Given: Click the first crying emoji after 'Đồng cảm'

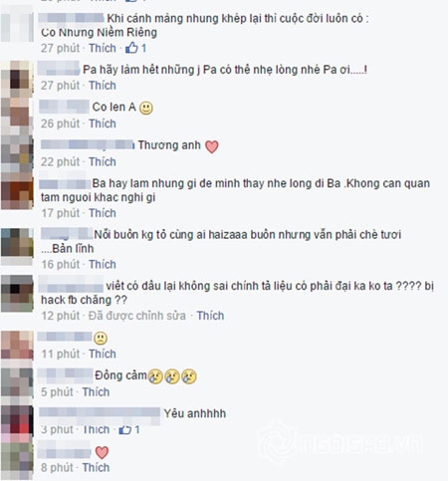Looking at the screenshot, I should (x=155, y=376).
